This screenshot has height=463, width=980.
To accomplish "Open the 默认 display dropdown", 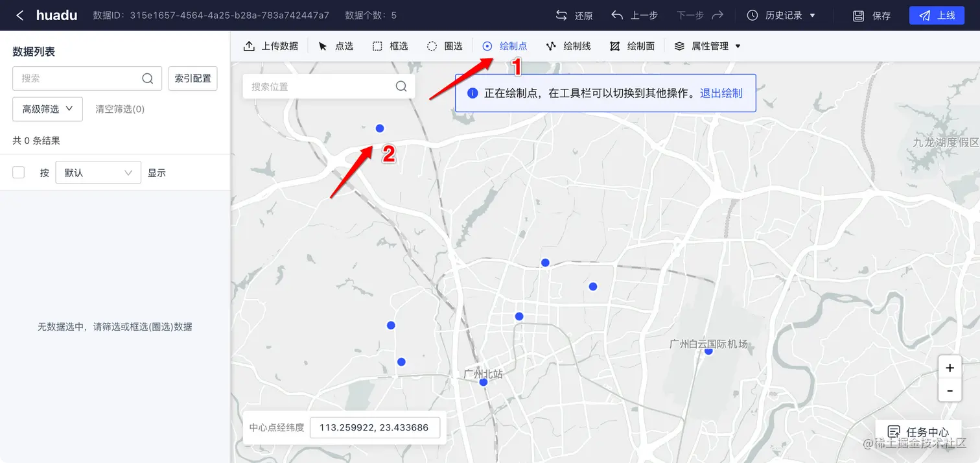I will [x=99, y=172].
